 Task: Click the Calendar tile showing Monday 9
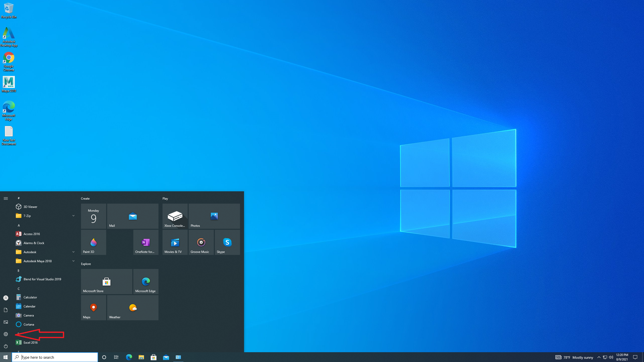point(93,216)
